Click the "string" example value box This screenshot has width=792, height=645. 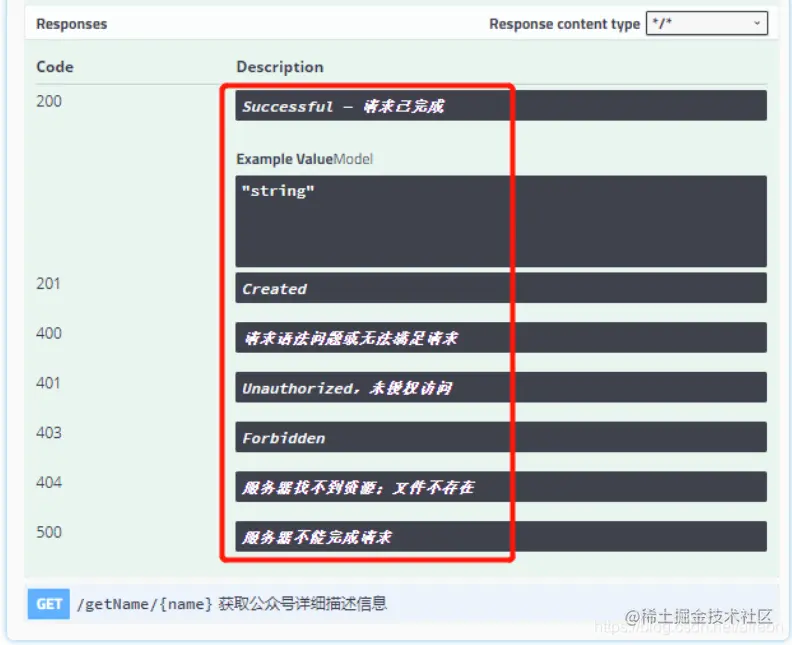click(x=501, y=221)
